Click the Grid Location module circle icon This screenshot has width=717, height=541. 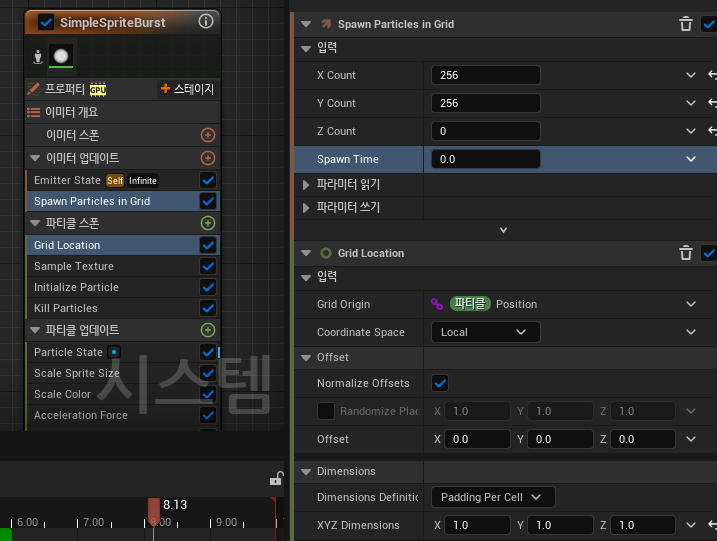326,253
